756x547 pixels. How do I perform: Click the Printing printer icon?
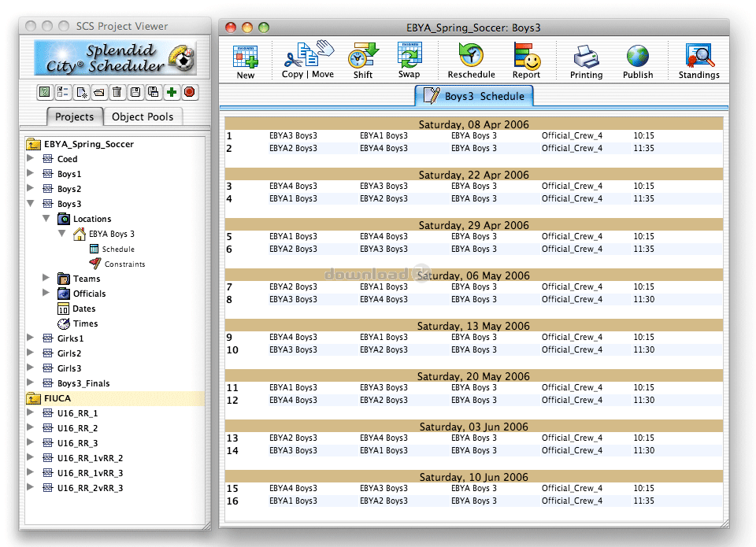pos(586,61)
